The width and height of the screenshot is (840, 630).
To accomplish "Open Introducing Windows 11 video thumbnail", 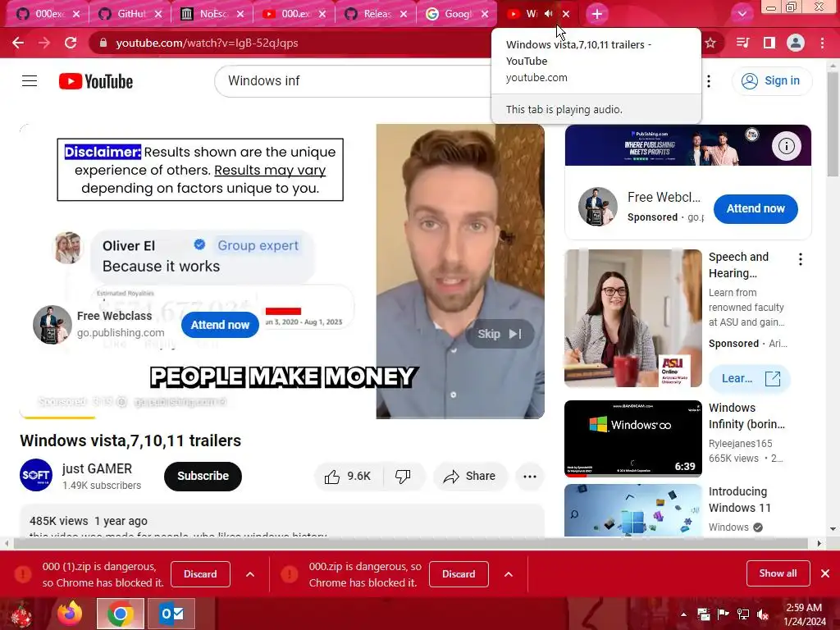I will pyautogui.click(x=633, y=510).
